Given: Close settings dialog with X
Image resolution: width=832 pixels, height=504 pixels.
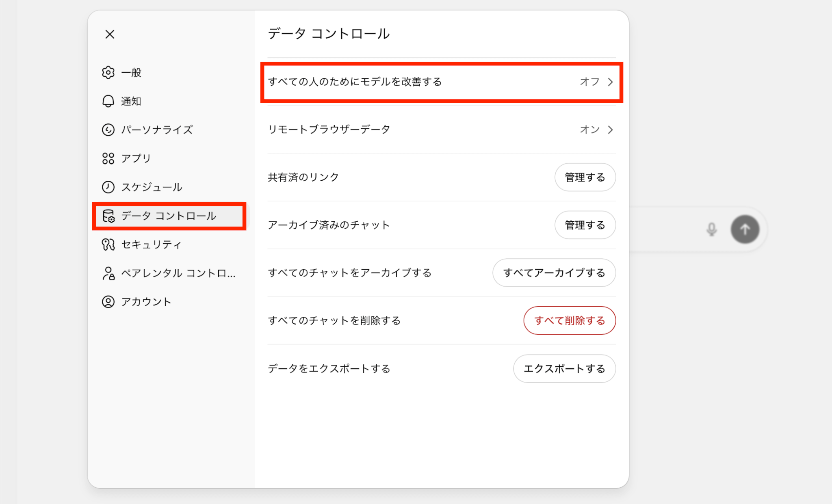Looking at the screenshot, I should click(110, 34).
